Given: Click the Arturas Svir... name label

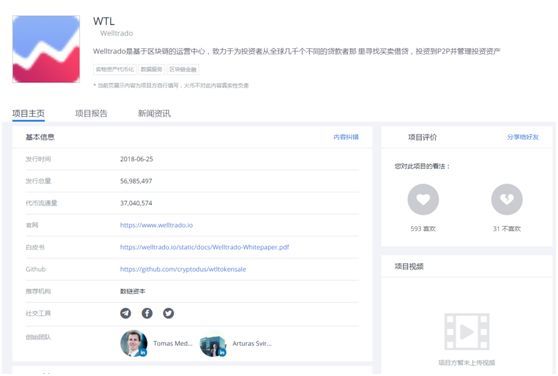Looking at the screenshot, I should 252,343.
